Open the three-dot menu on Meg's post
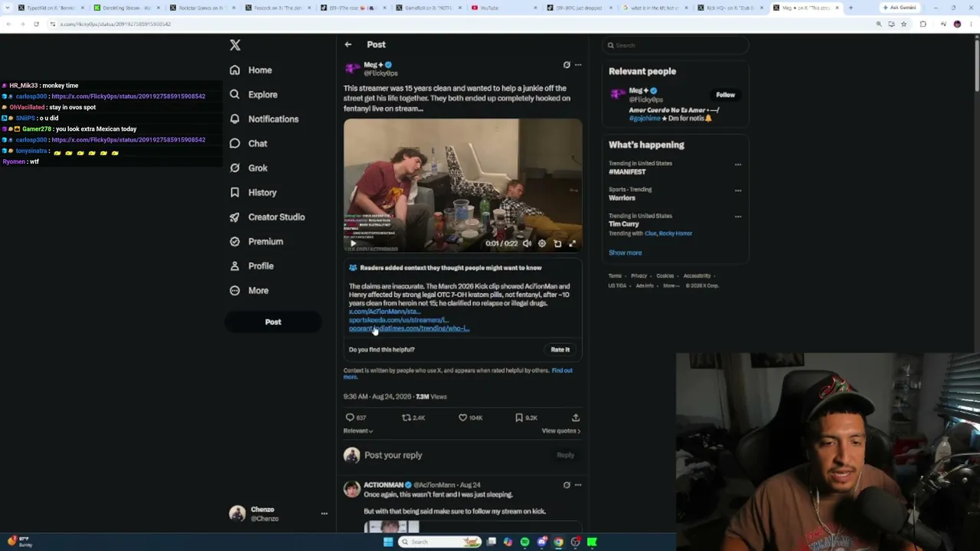The width and height of the screenshot is (980, 551). pos(578,65)
